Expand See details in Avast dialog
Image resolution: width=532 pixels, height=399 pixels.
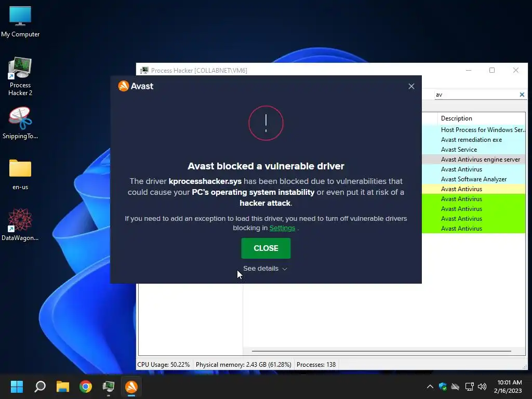(x=265, y=269)
